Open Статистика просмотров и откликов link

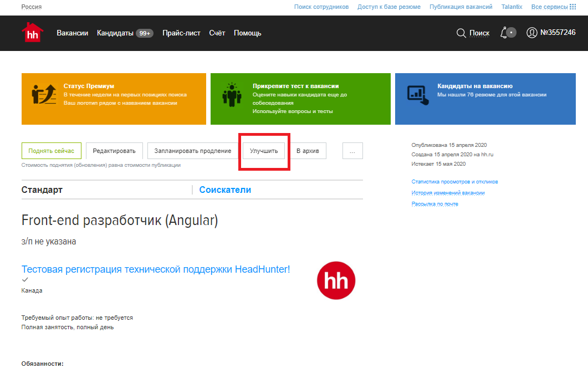click(454, 182)
